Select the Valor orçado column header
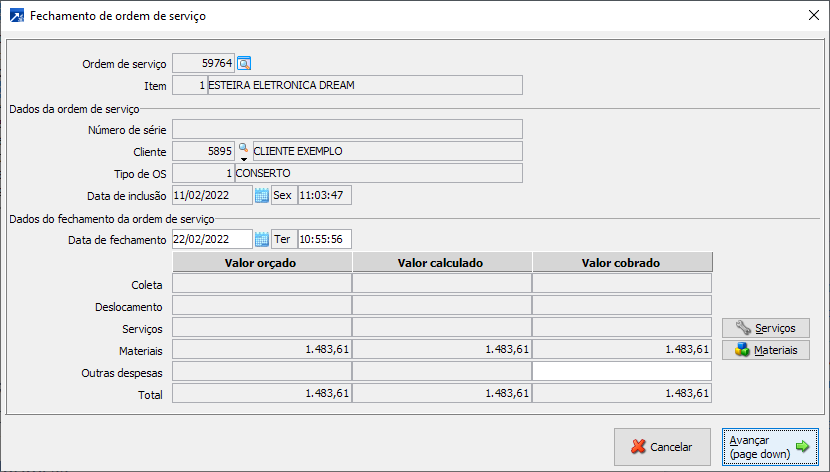830x472 pixels. click(263, 263)
